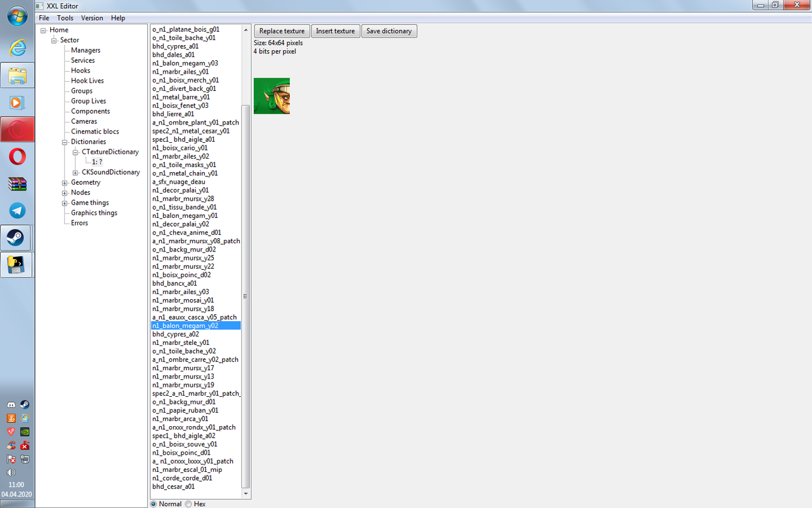Screen dimensions: 812x508
Task: Expand the Nodes tree node
Action: pos(65,192)
